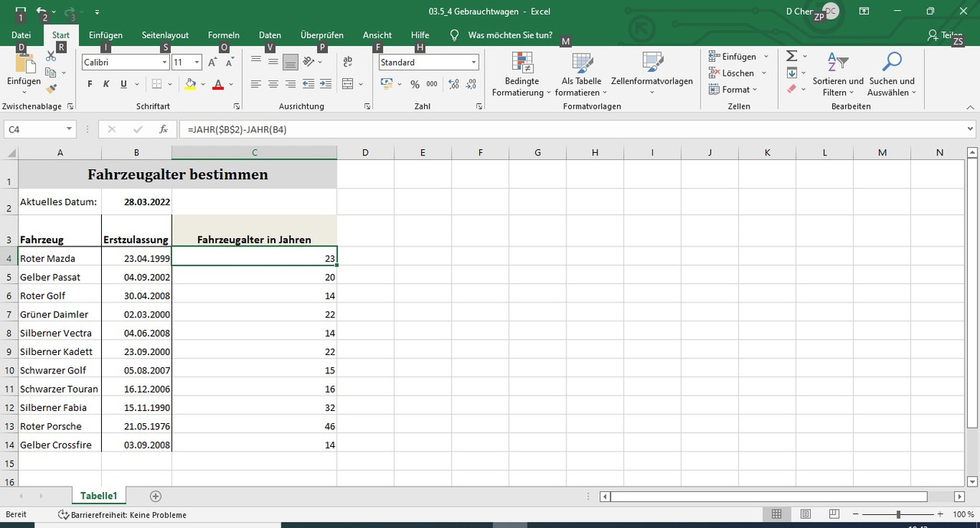
Task: Expand the Name Box C4 dropdown
Action: point(69,129)
